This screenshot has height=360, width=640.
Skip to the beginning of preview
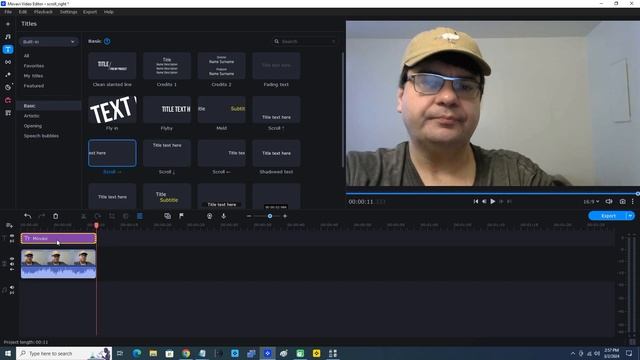tap(476, 202)
